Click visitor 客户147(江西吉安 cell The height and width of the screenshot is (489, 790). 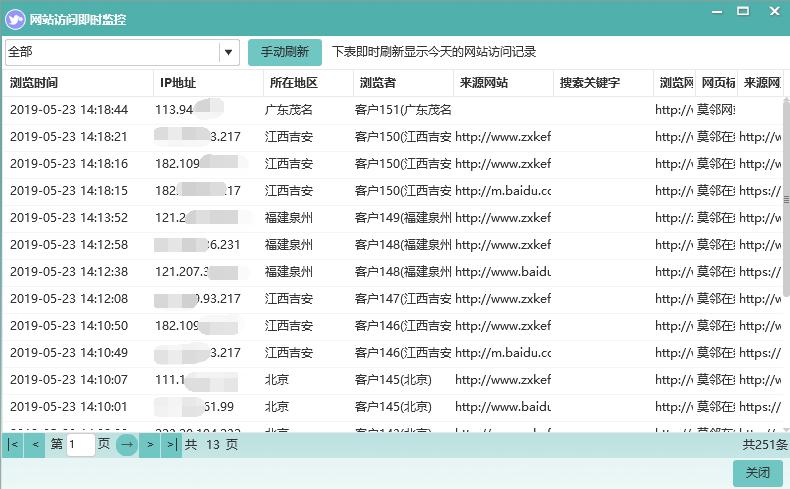pyautogui.click(x=403, y=299)
